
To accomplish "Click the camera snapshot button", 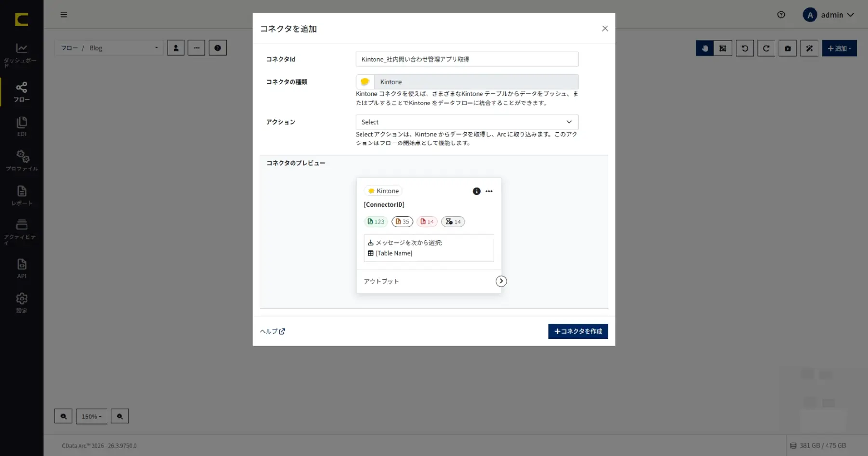I will coord(788,48).
